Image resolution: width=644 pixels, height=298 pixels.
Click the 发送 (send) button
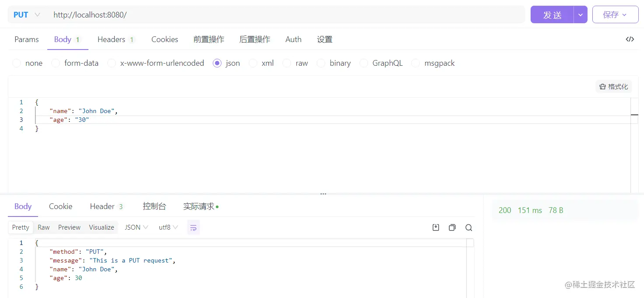[552, 14]
